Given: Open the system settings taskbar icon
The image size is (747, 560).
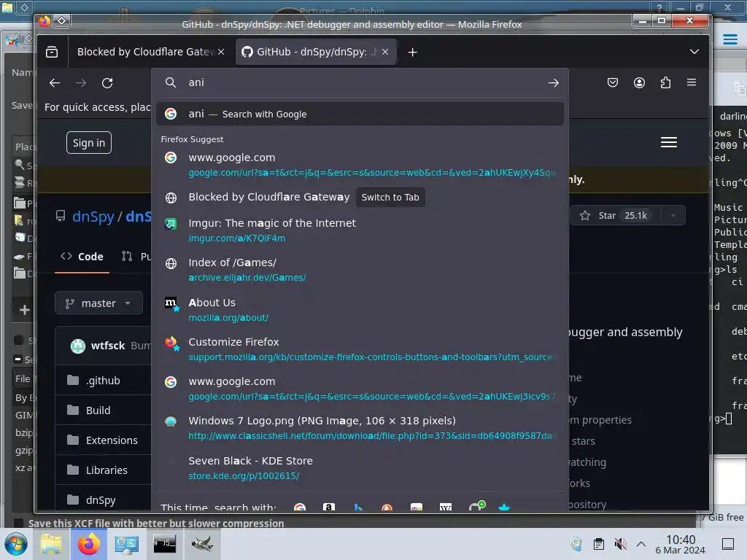Looking at the screenshot, I should tap(127, 544).
